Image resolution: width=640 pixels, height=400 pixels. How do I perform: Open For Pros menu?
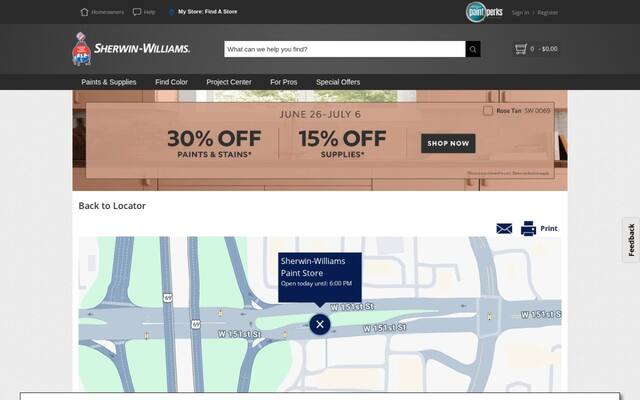click(284, 82)
